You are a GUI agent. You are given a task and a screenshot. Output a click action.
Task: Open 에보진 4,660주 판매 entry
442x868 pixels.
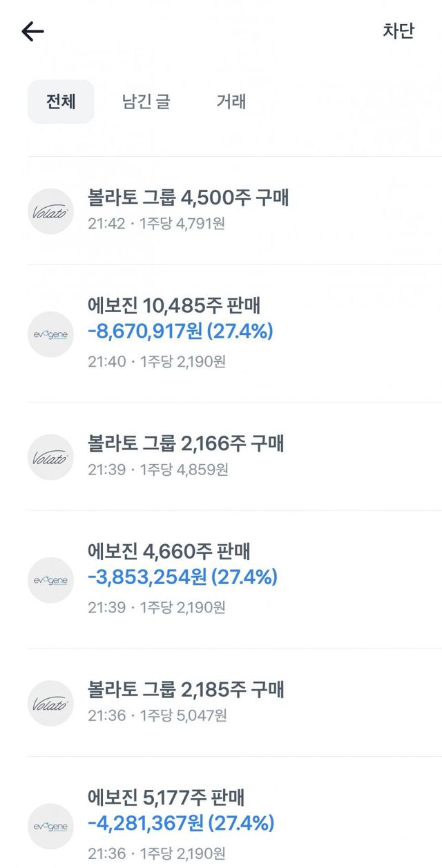pyautogui.click(x=169, y=551)
